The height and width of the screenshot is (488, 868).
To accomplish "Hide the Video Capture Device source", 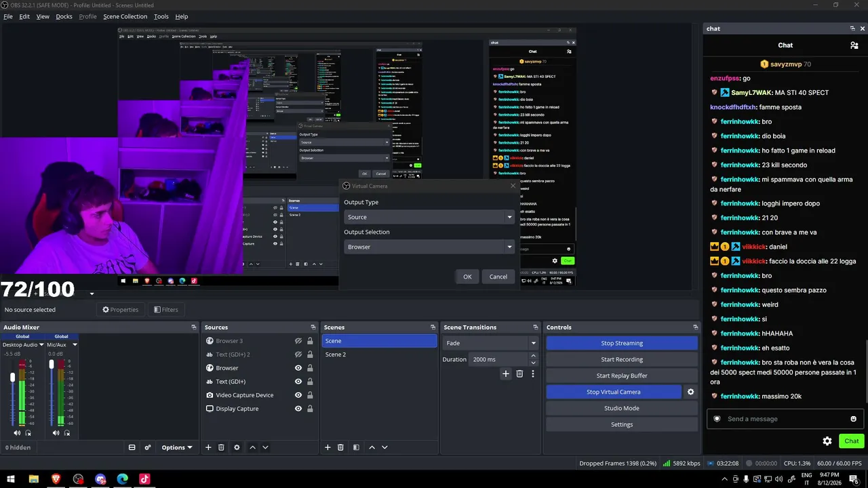I will pos(298,395).
